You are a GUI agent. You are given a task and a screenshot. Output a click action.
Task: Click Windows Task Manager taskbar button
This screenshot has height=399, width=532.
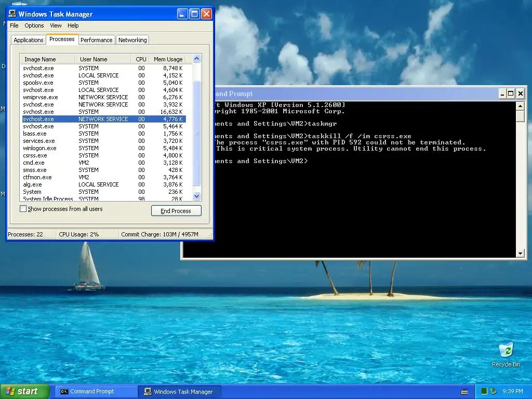(x=180, y=392)
